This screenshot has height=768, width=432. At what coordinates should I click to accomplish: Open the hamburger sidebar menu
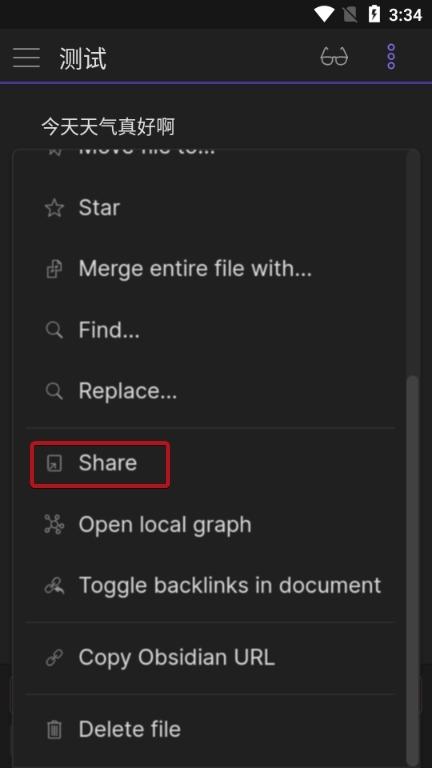[x=26, y=58]
